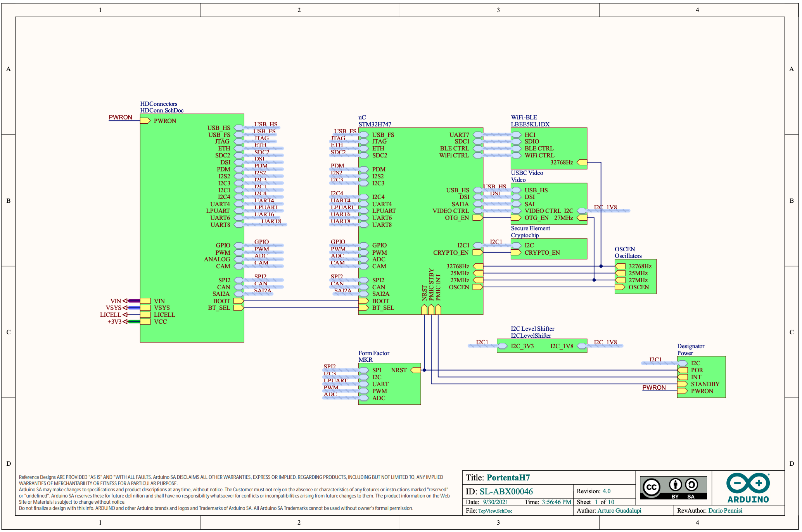This screenshot has height=532, width=802.
Task: Click the PWRON input port on HDConnectors
Action: click(x=145, y=121)
